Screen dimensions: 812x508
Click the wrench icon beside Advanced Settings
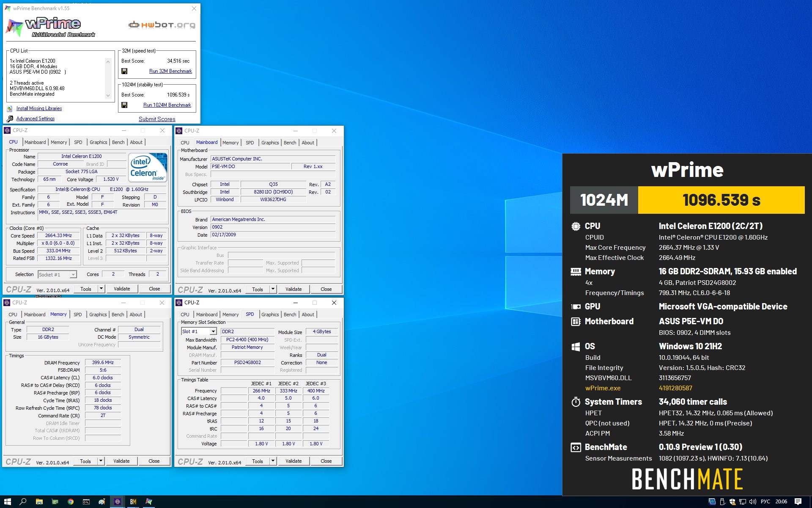(10, 119)
